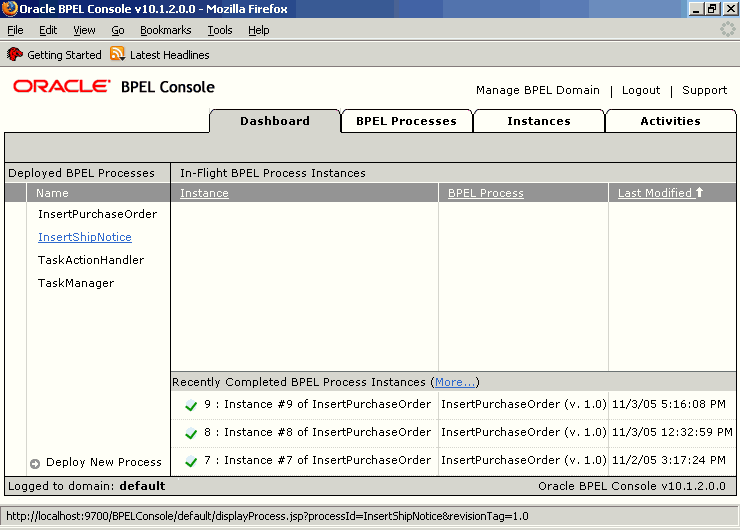Click the 'Logged to domain: default' footer text
The height and width of the screenshot is (530, 740).
click(x=86, y=486)
